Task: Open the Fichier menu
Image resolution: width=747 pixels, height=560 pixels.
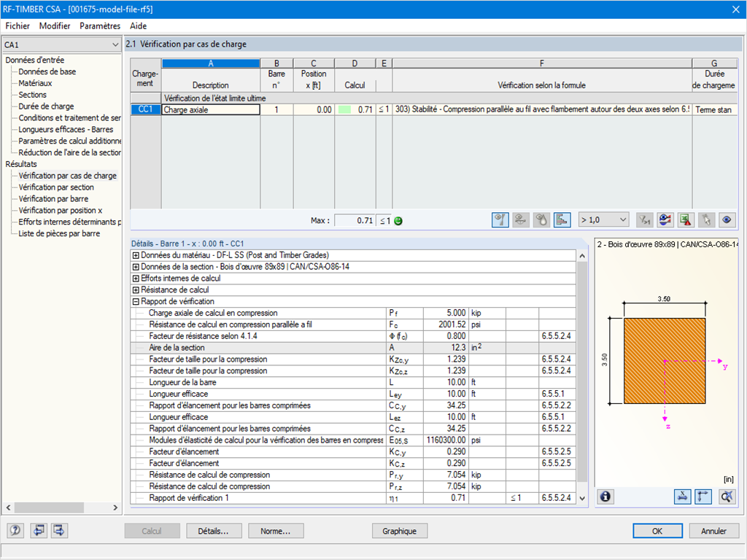Action: click(17, 26)
